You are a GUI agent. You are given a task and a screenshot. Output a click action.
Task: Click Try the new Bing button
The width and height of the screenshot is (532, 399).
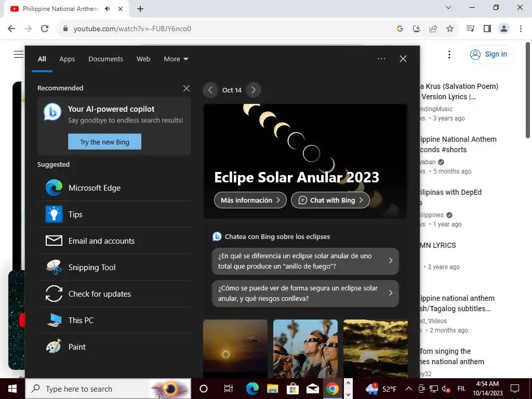tap(104, 141)
